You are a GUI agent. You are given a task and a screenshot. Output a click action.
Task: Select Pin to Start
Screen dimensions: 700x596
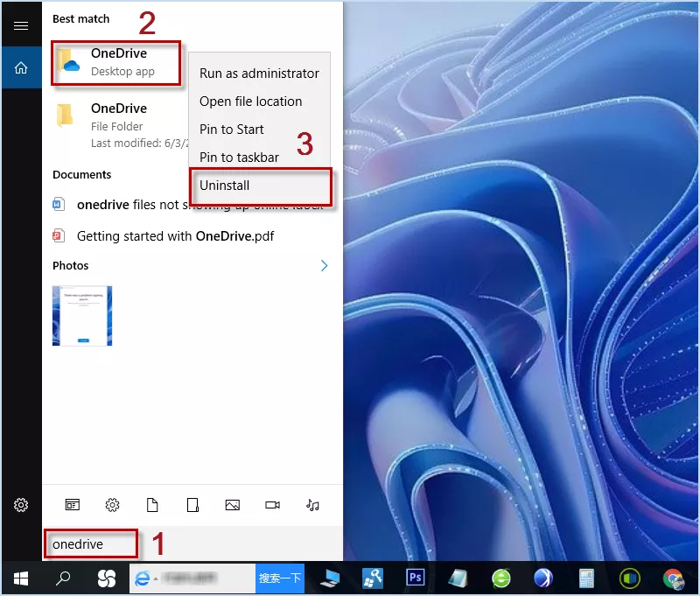259,130
